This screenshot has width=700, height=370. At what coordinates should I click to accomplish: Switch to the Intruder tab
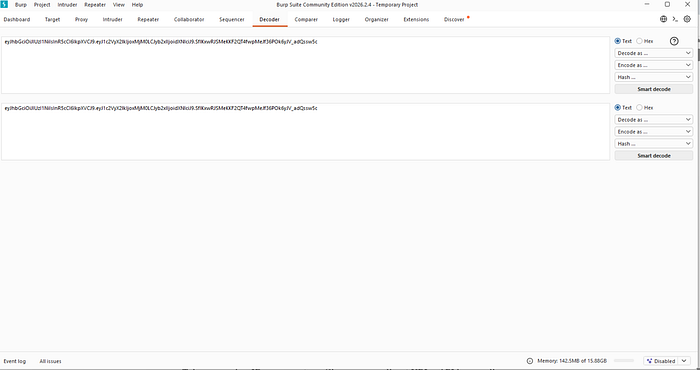(112, 20)
